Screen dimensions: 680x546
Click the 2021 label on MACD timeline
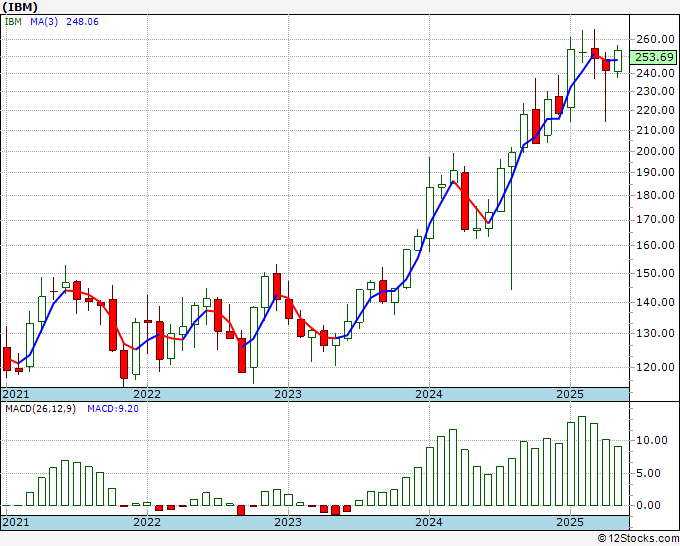(16, 522)
